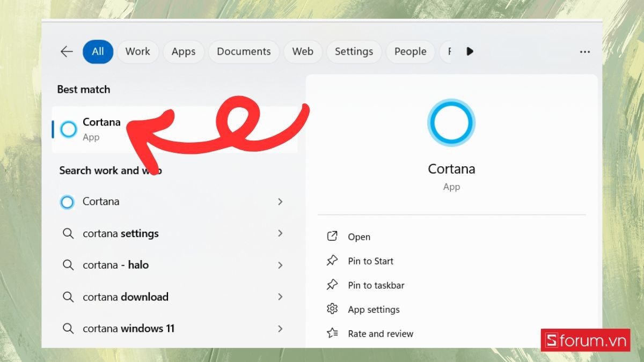
Task: Select the "cortana settings" suggestion text
Action: pyautogui.click(x=121, y=234)
